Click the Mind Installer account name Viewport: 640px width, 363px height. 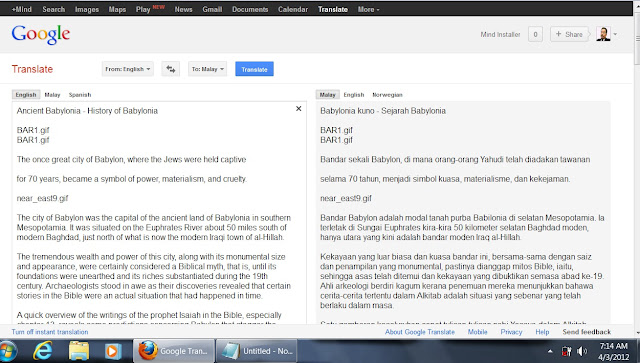(500, 35)
